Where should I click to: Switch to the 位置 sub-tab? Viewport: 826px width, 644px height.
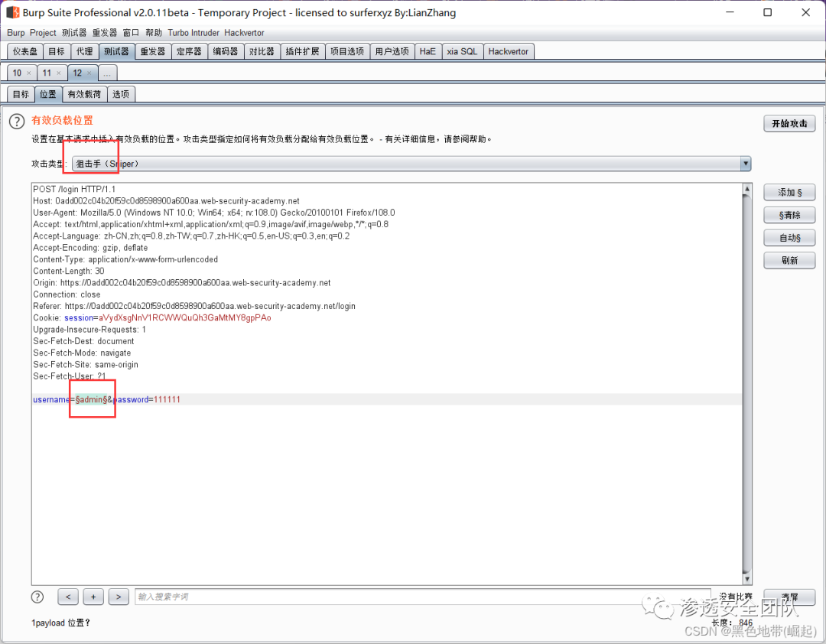pyautogui.click(x=48, y=94)
